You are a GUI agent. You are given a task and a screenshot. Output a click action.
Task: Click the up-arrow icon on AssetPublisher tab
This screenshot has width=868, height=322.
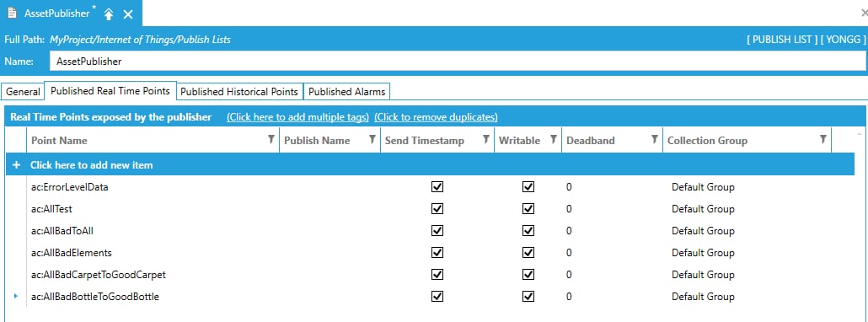tap(109, 14)
